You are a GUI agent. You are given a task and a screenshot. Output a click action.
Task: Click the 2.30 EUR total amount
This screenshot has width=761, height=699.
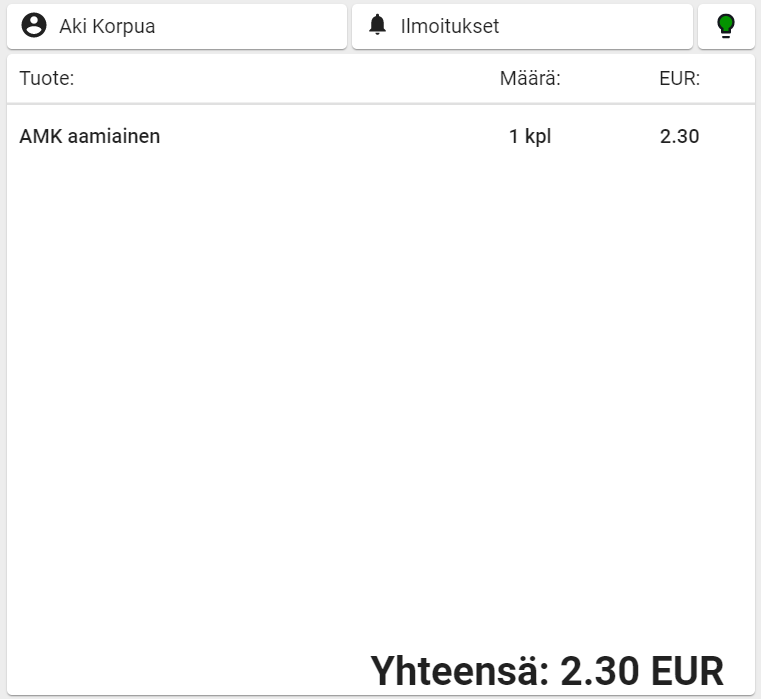pyautogui.click(x=641, y=670)
